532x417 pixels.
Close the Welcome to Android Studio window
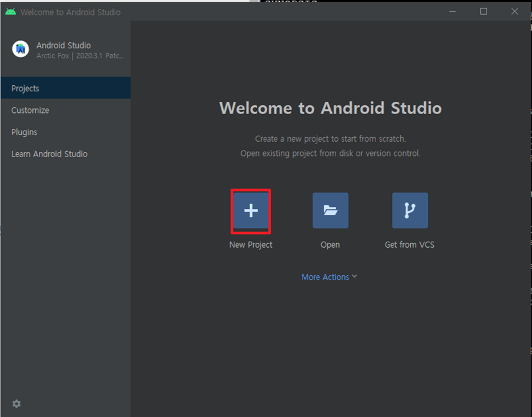tap(515, 12)
